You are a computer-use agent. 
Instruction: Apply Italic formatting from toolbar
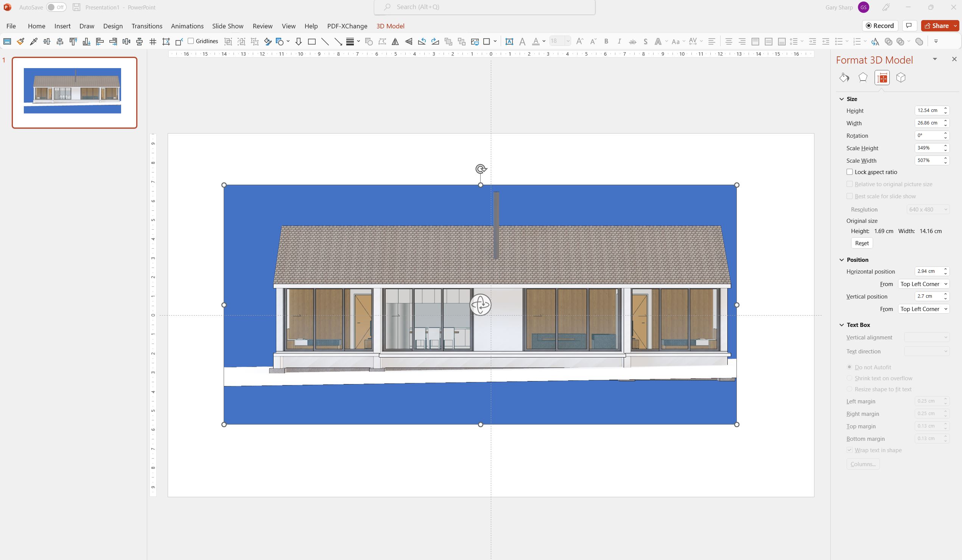coord(619,41)
